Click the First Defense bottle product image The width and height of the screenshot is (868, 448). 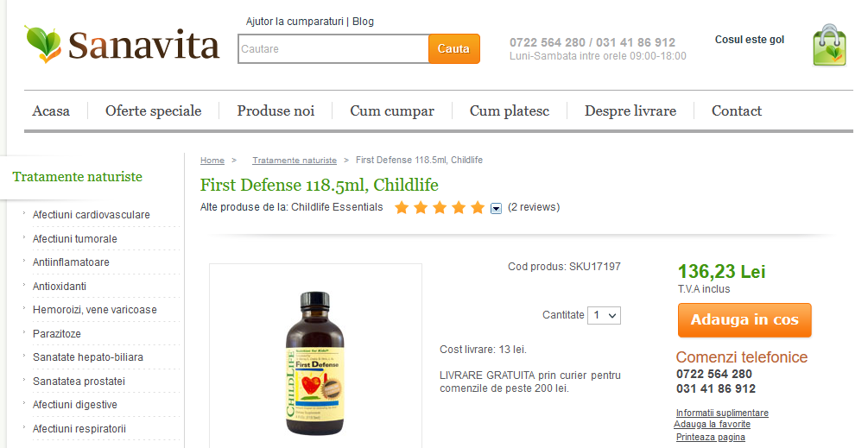point(315,363)
